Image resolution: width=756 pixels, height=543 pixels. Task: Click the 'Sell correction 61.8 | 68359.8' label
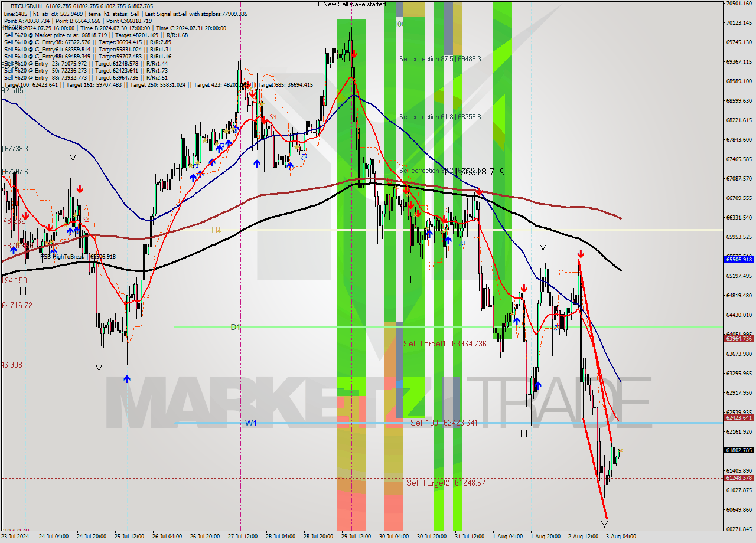coord(440,117)
